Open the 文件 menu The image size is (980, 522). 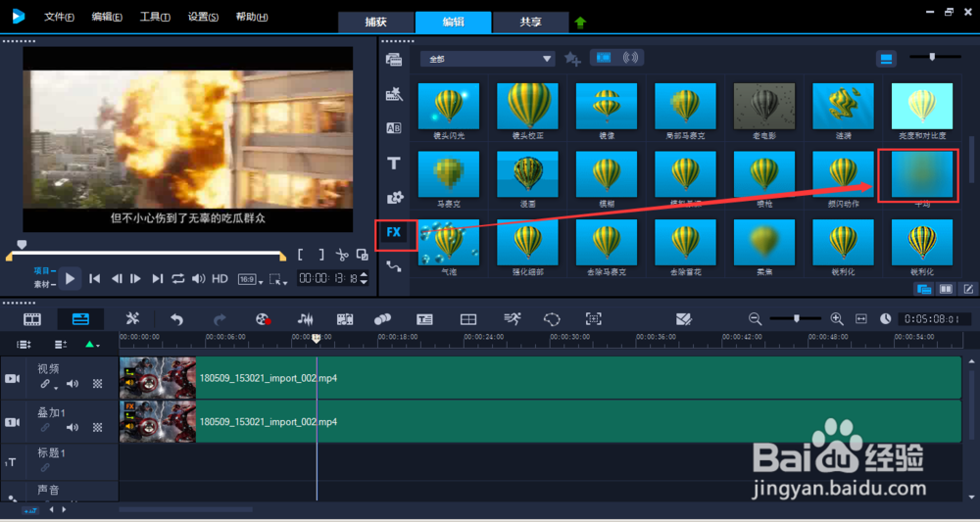coord(59,17)
